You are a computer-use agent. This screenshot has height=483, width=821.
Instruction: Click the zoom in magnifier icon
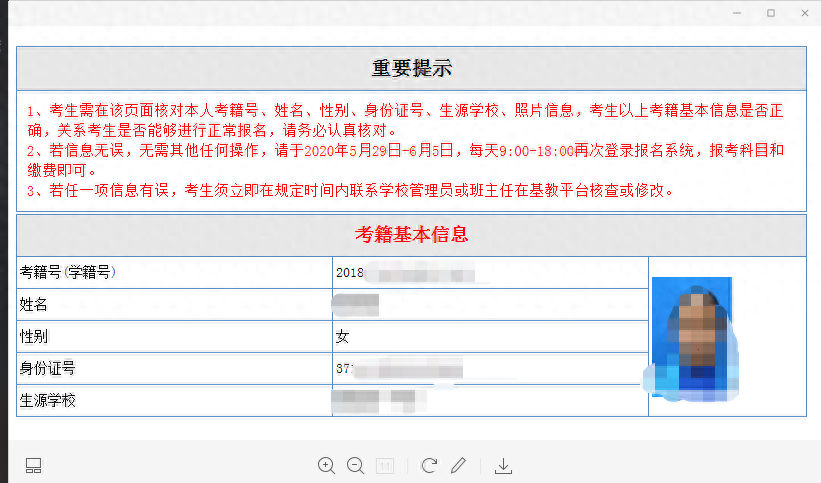(x=326, y=465)
